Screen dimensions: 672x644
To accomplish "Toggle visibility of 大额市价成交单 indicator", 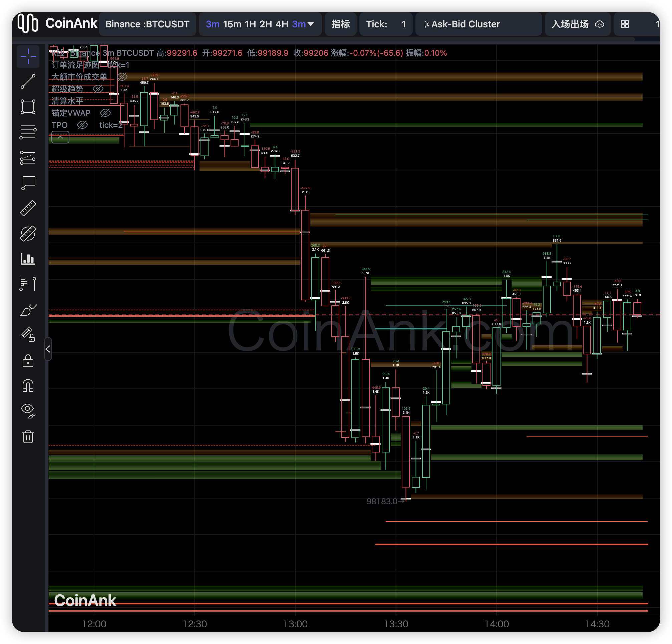I will (122, 76).
